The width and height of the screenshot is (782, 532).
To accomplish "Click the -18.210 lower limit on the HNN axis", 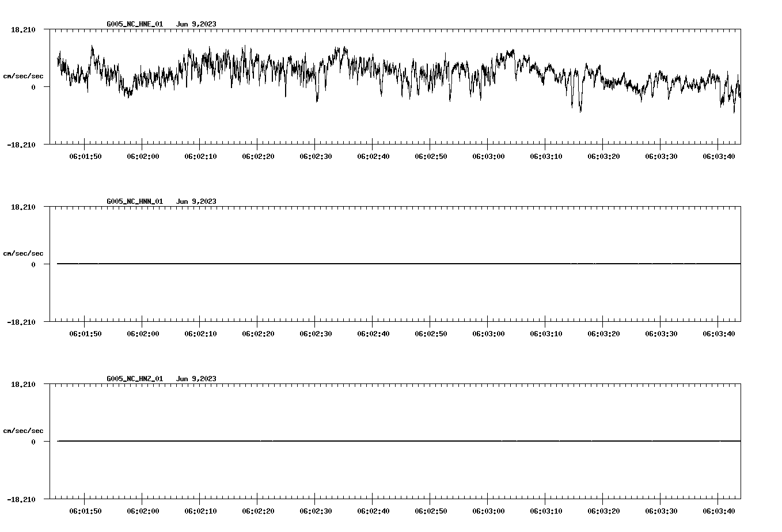I will [x=21, y=322].
